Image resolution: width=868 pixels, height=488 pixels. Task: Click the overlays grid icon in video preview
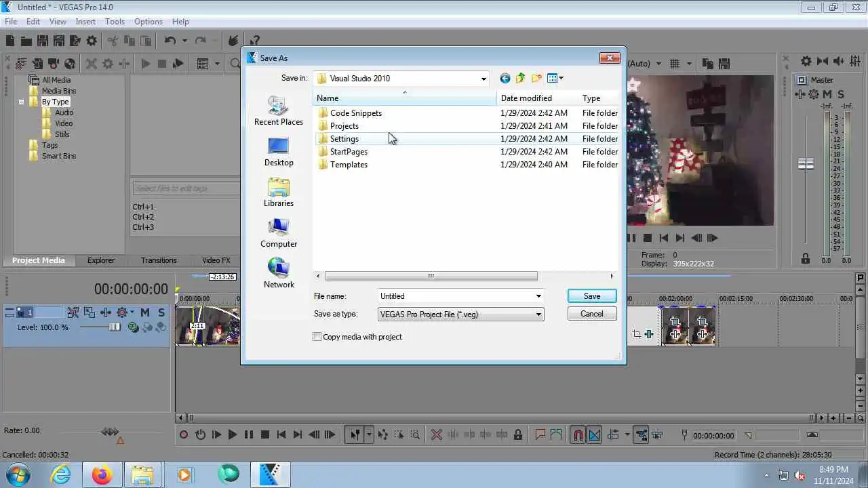[675, 64]
